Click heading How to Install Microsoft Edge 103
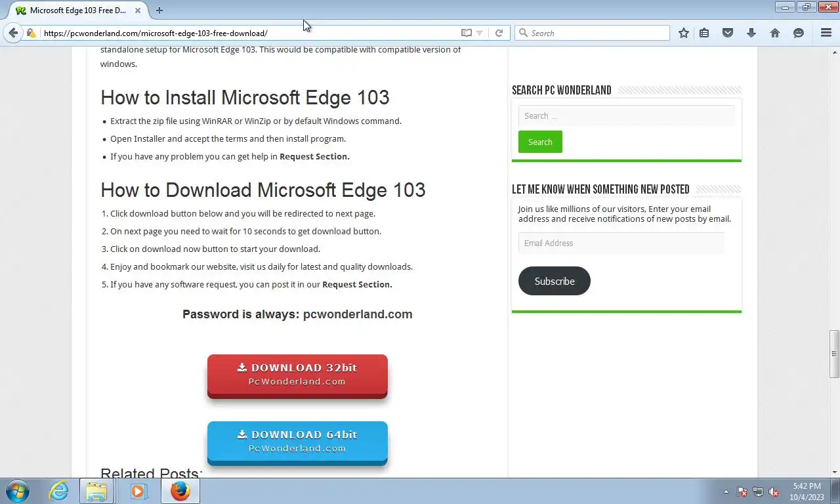Image resolution: width=840 pixels, height=504 pixels. pos(245,97)
